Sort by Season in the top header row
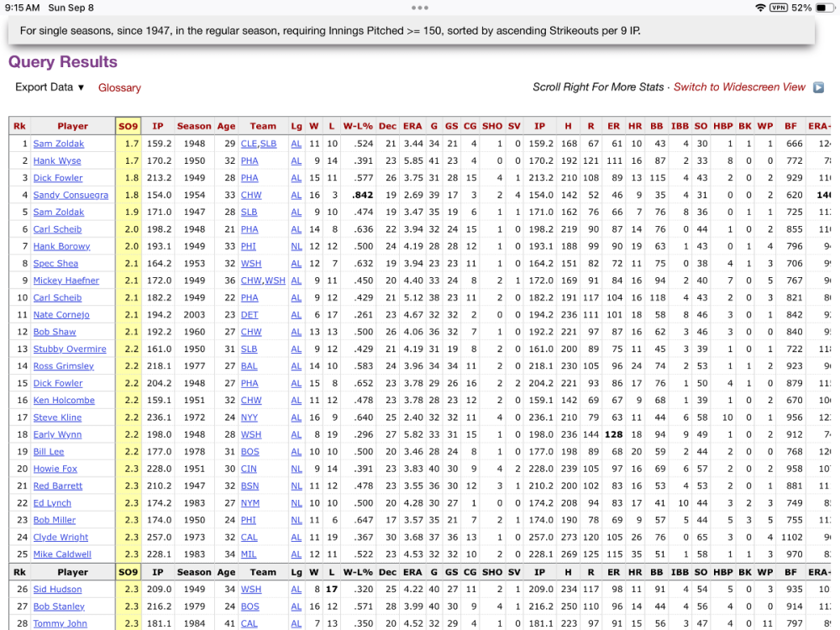This screenshot has height=630, width=840. coord(194,126)
